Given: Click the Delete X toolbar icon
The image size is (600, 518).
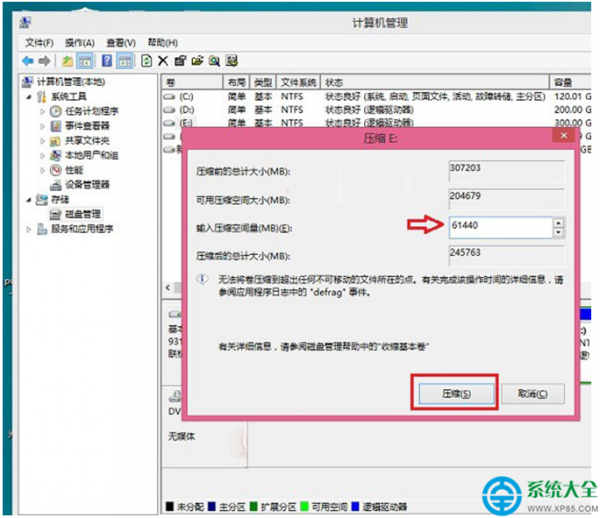Looking at the screenshot, I should [163, 61].
